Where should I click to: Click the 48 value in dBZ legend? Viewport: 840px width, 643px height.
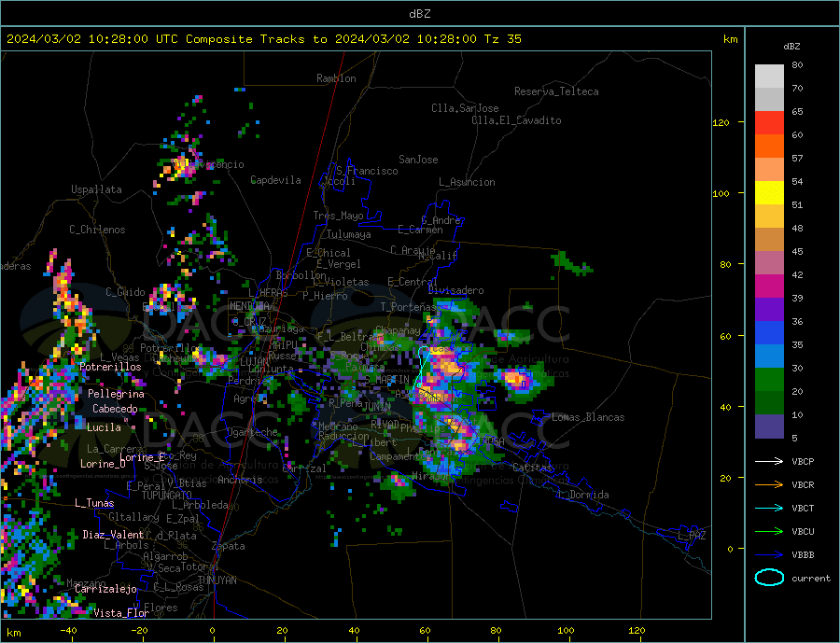(x=797, y=229)
